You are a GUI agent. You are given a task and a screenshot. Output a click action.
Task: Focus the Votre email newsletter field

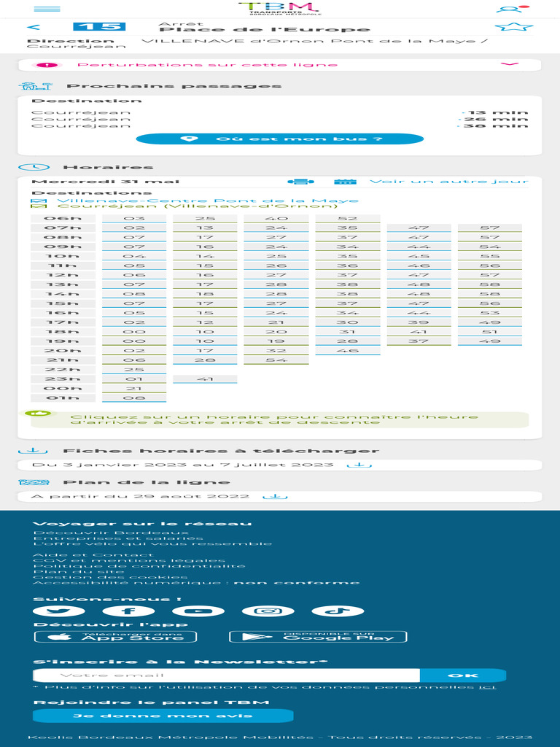click(227, 676)
